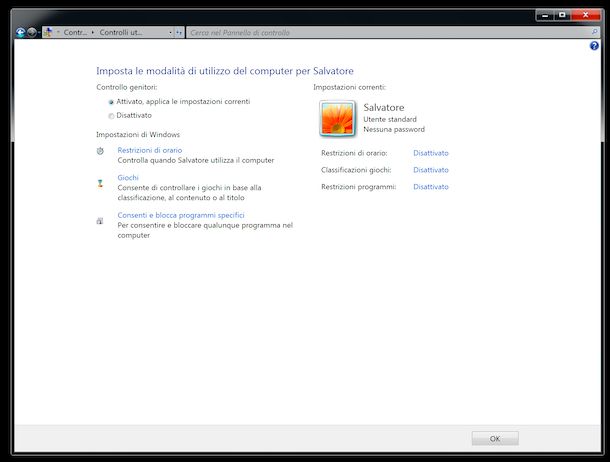The image size is (610, 462).
Task: Click the Contr... breadcrumb segment
Action: [x=75, y=32]
